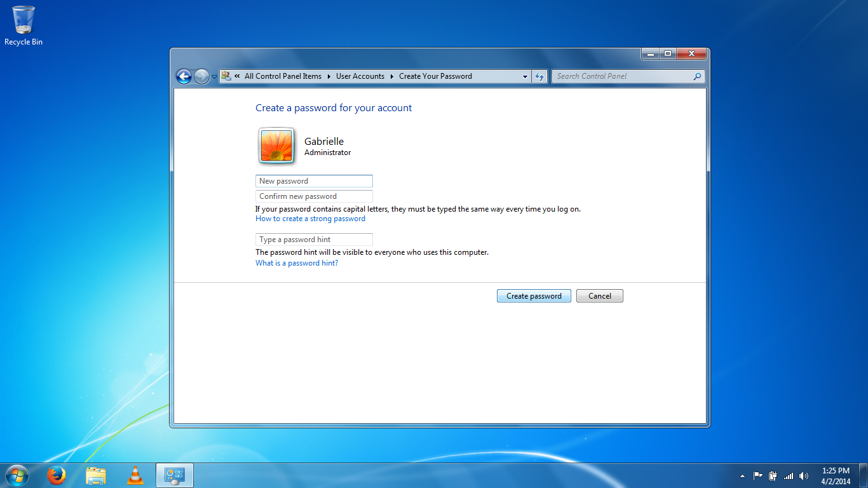868x488 pixels.
Task: Click the Show desktop strip
Action: (864, 475)
